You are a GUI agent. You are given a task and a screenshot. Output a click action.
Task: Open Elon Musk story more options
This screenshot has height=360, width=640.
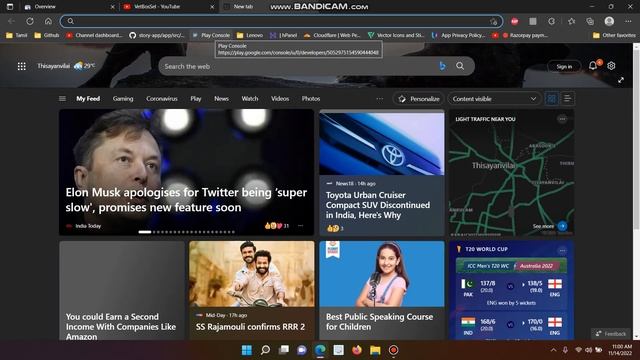pos(300,225)
